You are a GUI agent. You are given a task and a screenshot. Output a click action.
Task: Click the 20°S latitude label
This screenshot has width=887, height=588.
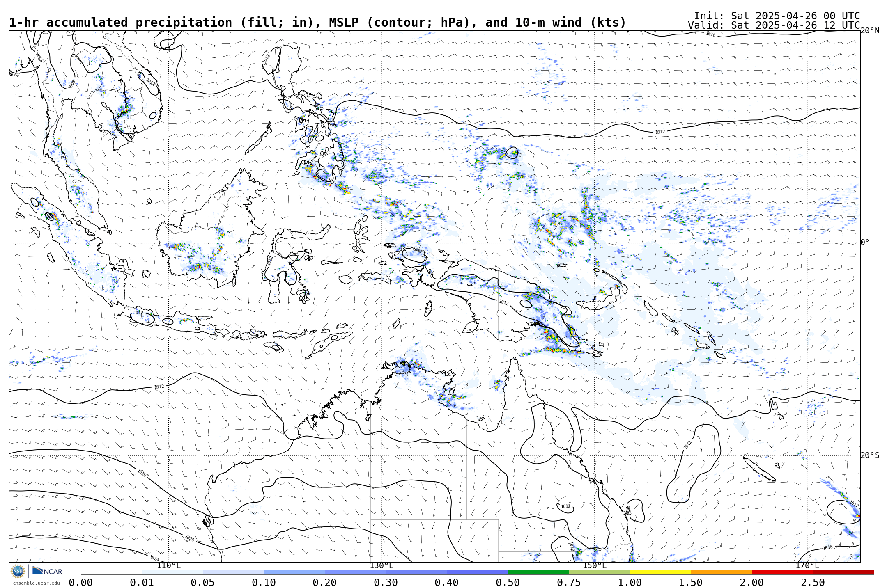pos(870,455)
